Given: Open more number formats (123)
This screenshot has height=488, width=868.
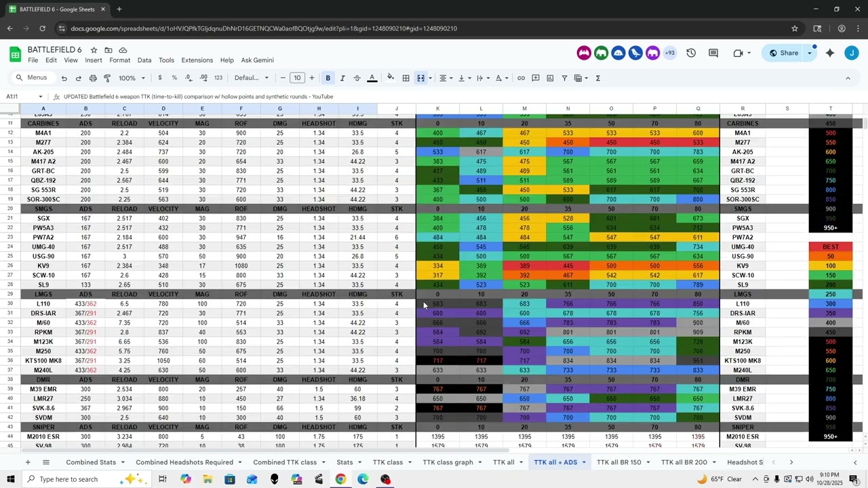Looking at the screenshot, I should pyautogui.click(x=218, y=78).
